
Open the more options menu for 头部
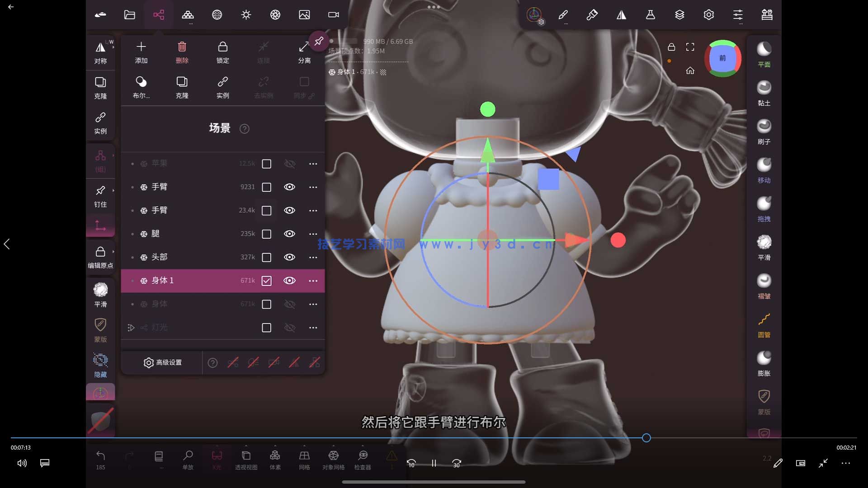313,257
